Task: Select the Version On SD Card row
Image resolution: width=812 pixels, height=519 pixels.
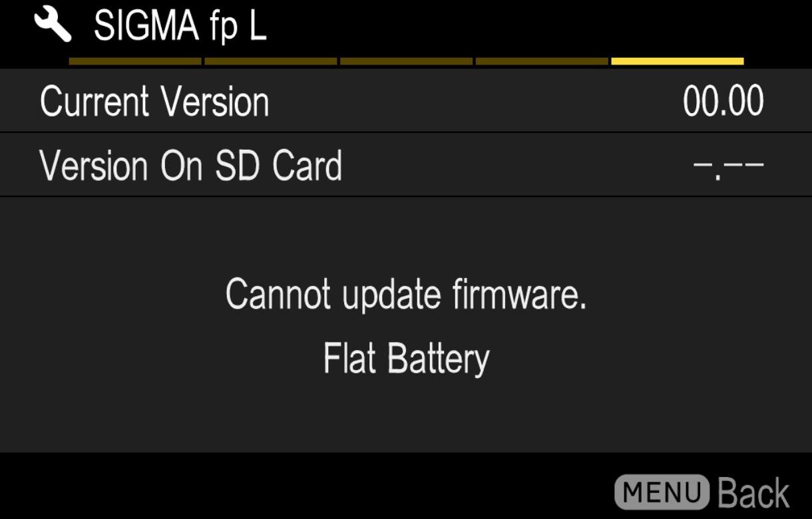Action: (406, 165)
